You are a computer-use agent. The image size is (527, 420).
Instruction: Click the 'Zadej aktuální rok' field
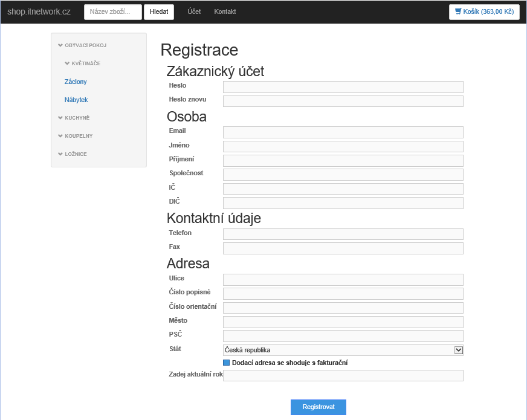[343, 375]
